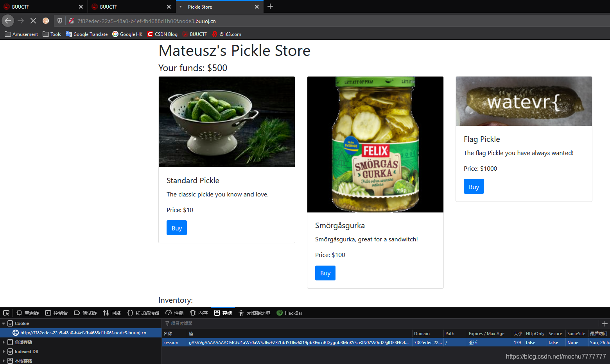This screenshot has width=610, height=364.
Task: Expand the Indexed DB tree item
Action: pyautogui.click(x=4, y=351)
